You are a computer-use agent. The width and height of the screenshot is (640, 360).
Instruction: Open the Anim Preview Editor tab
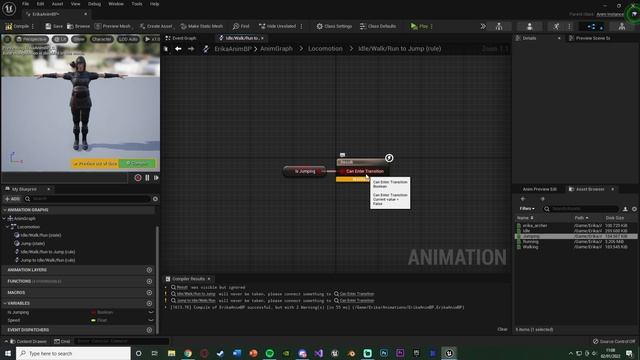pos(539,189)
